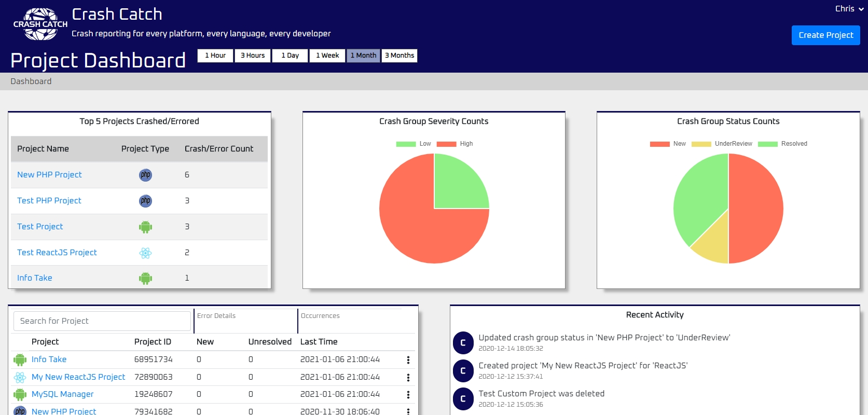This screenshot has width=868, height=415.
Task: Click React icon beside My New ReactJS Project
Action: 20,377
